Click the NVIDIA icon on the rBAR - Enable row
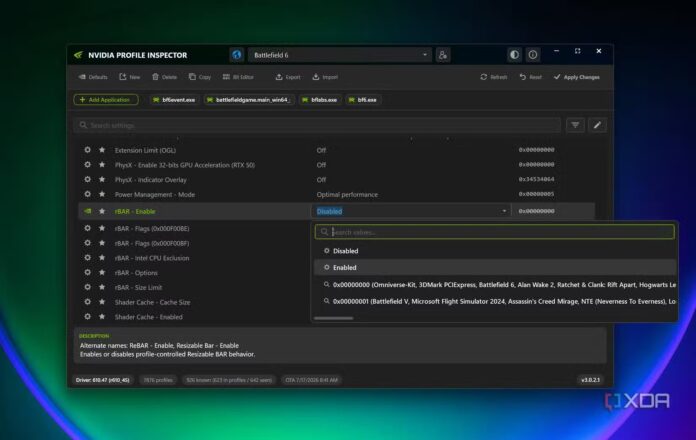 click(87, 211)
